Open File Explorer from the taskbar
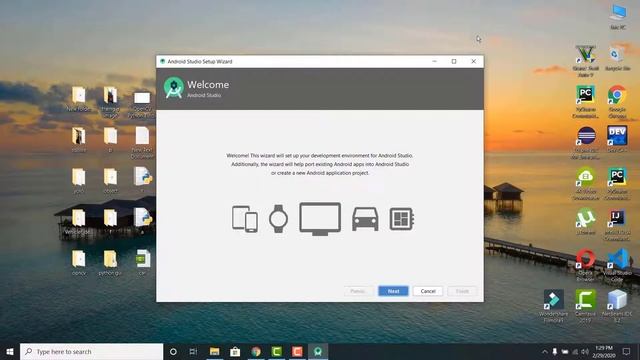 pos(214,351)
